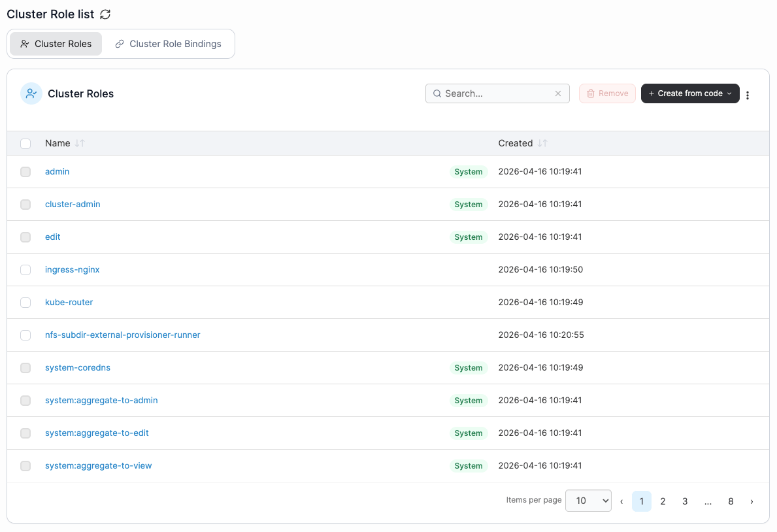
Task: Check the system:aggregate-to-view row checkbox
Action: [25, 466]
